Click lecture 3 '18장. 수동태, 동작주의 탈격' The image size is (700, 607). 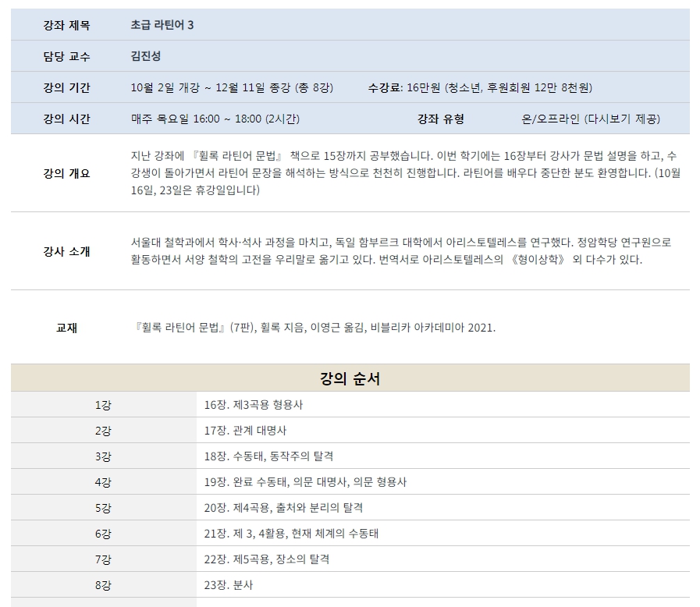point(268,456)
